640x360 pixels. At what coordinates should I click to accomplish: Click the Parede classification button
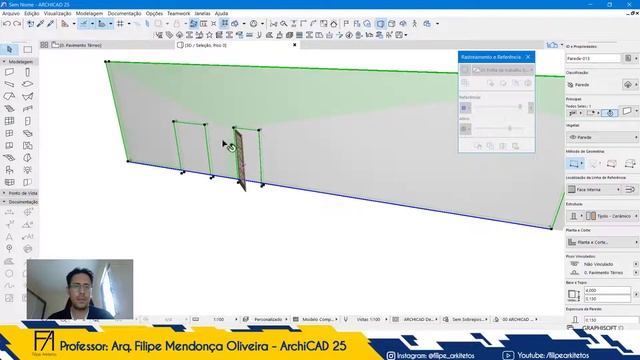coord(628,85)
